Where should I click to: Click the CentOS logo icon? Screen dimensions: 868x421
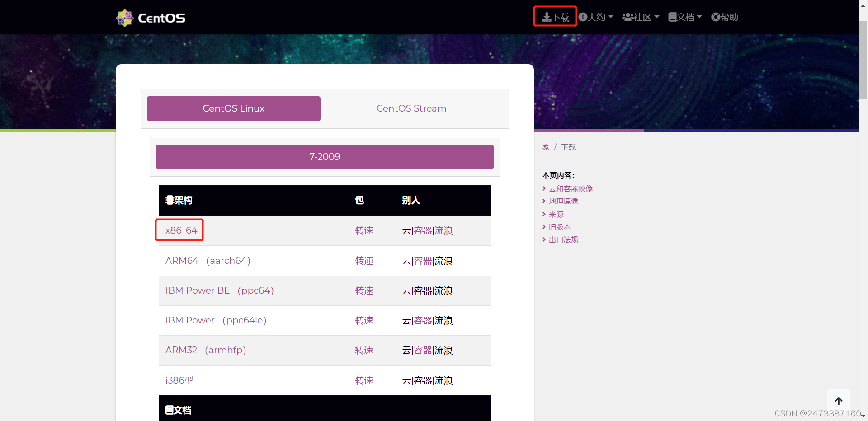124,18
